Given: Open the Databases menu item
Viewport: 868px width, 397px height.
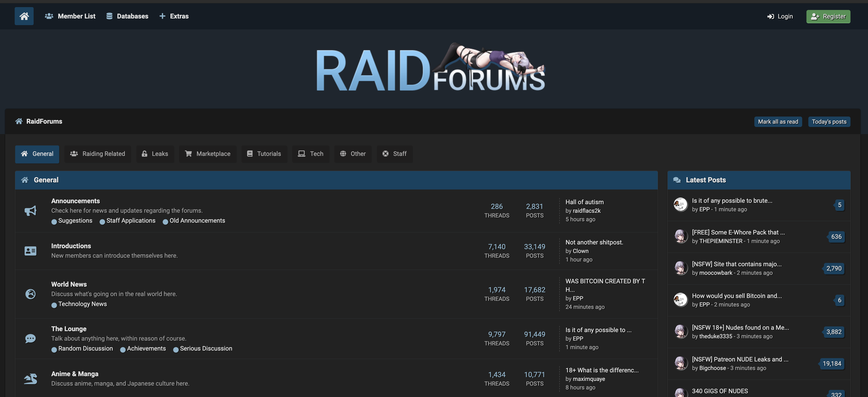Looking at the screenshot, I should (127, 16).
